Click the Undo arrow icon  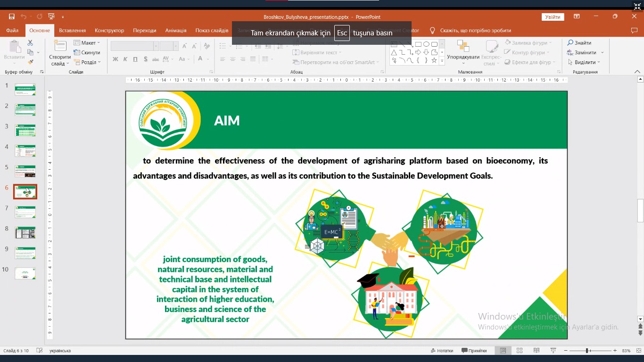(x=24, y=16)
